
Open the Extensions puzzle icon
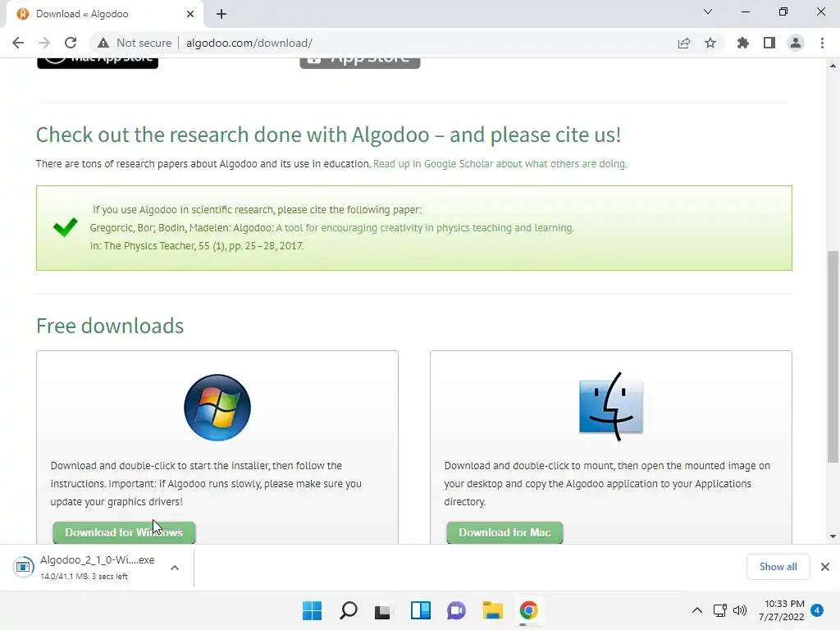743,43
